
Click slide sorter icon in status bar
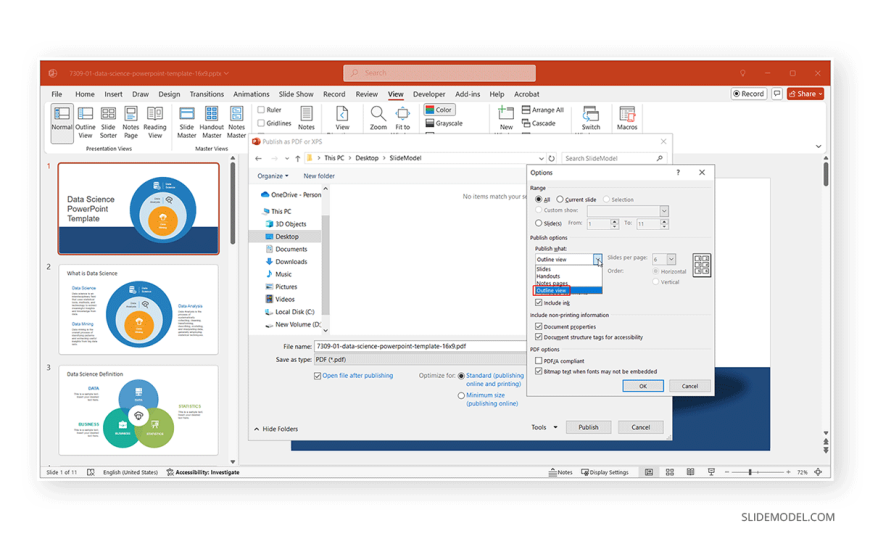[x=670, y=472]
